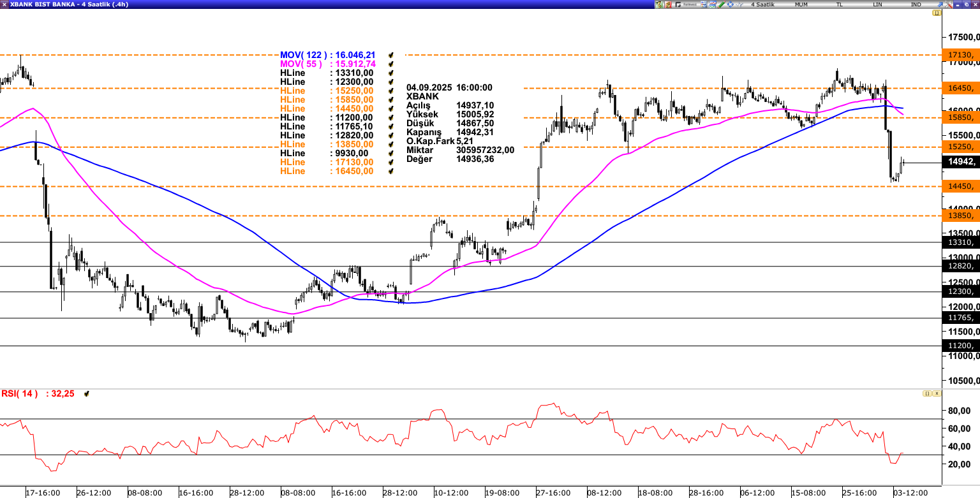Click the RSI( 14 ) indicator label
This screenshot has width=980, height=498.
tap(19, 394)
